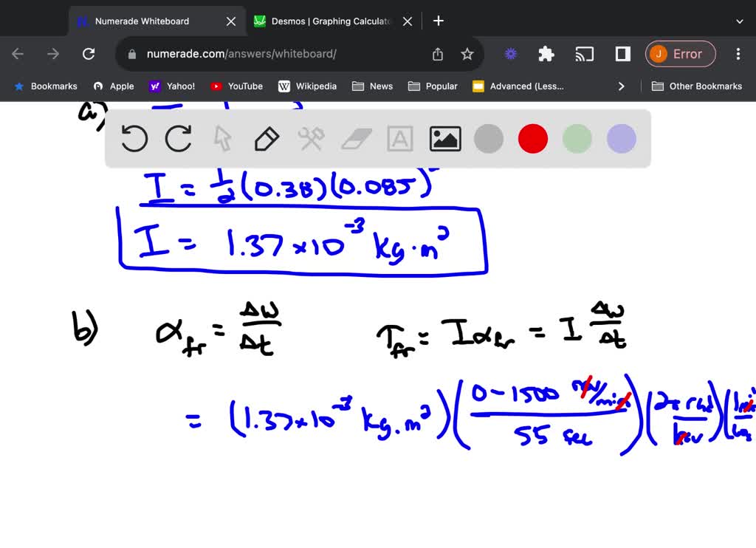Image resolution: width=756 pixels, height=548 pixels.
Task: Open the YouTube bookmark
Action: click(237, 86)
